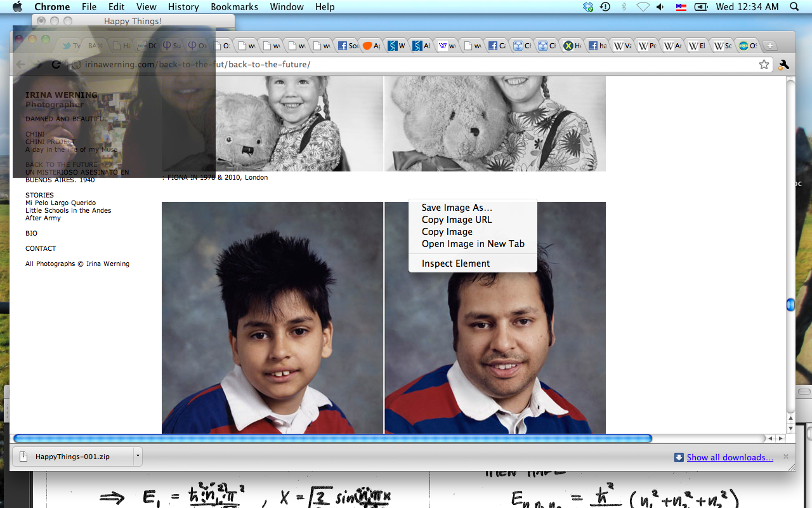
Task: Click Show all downloads link
Action: point(730,457)
